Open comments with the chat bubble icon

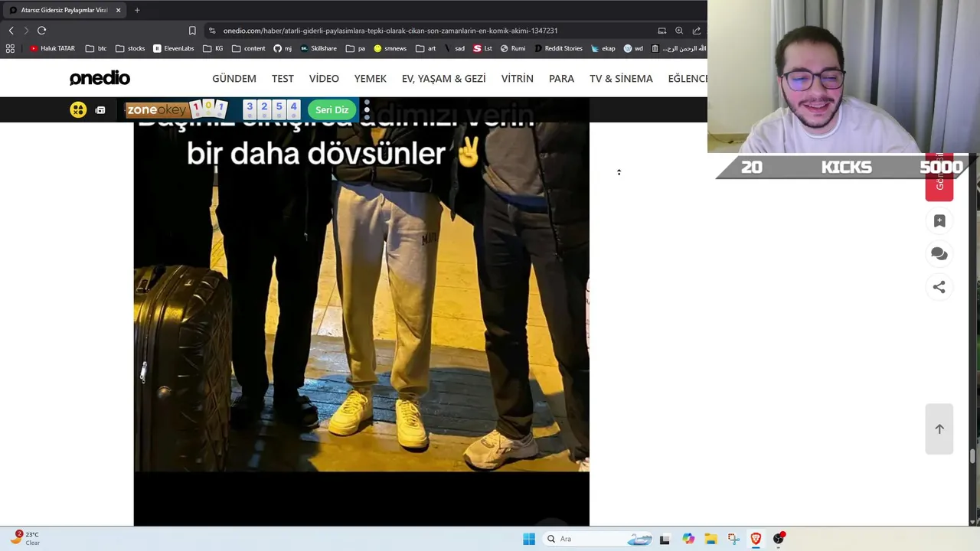[939, 254]
